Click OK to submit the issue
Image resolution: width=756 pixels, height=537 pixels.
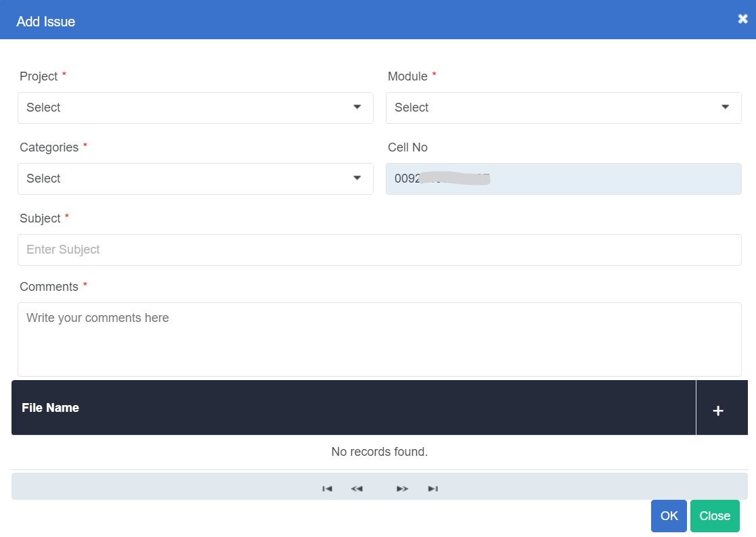[669, 515]
